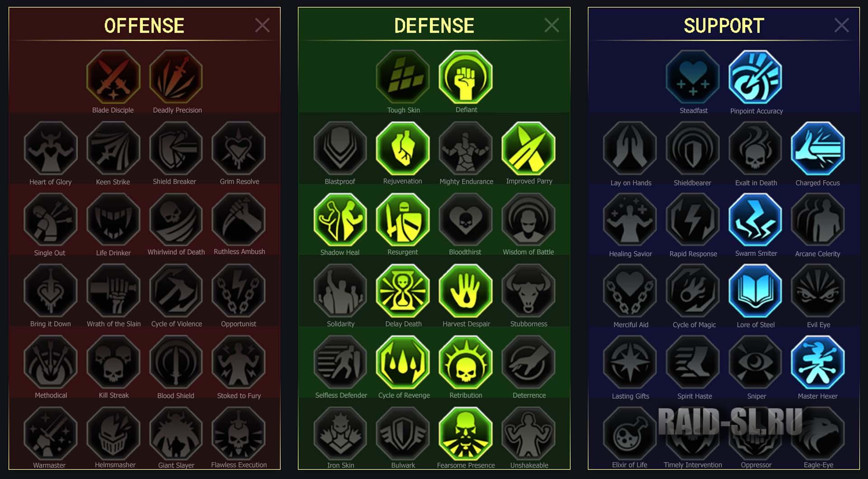Select the Stubborness mastery icon
Screen dimensions: 868x479
tap(528, 291)
